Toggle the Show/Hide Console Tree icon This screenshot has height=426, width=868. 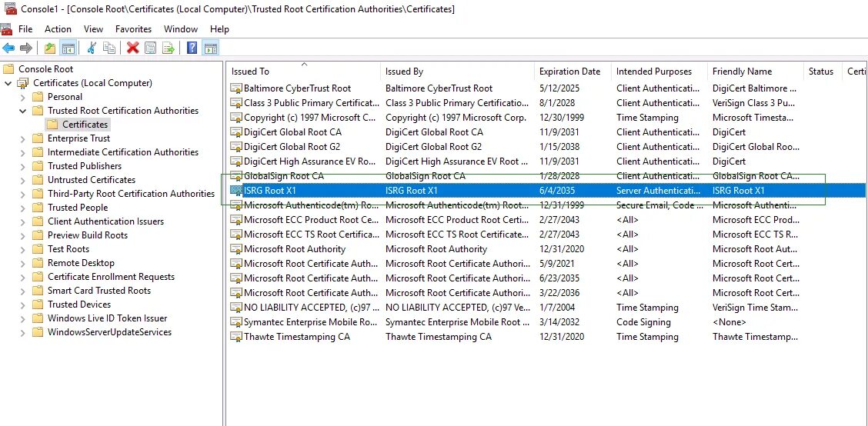[x=68, y=48]
